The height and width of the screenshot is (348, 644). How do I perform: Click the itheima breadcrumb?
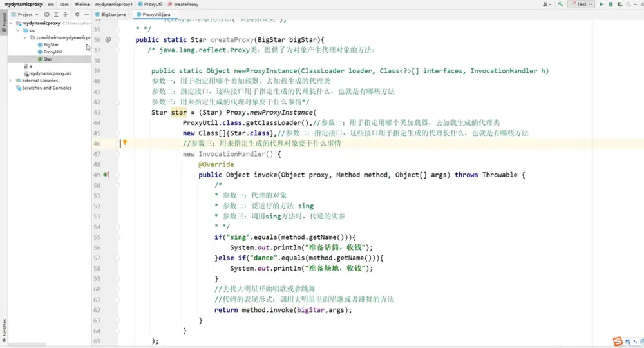(x=82, y=4)
